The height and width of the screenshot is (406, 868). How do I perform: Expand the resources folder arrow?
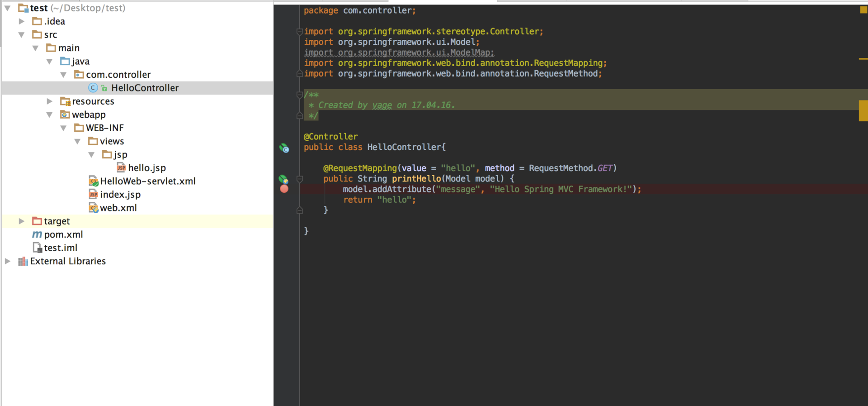(x=49, y=101)
